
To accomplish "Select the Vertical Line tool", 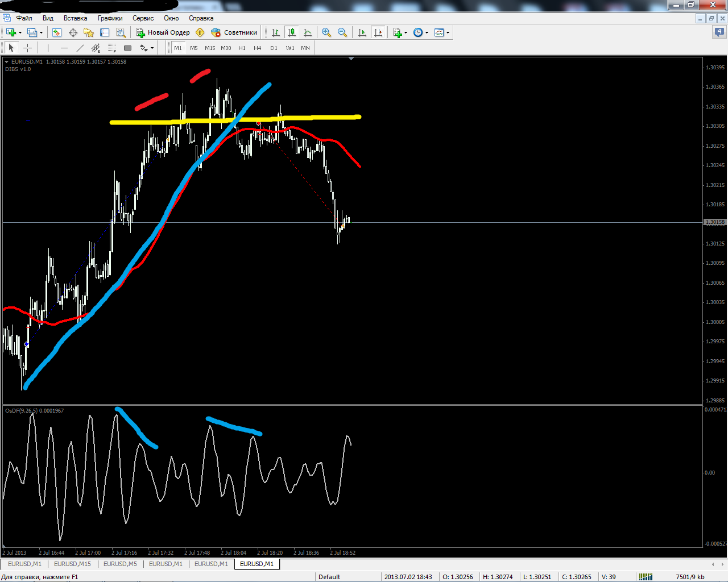I will click(48, 48).
